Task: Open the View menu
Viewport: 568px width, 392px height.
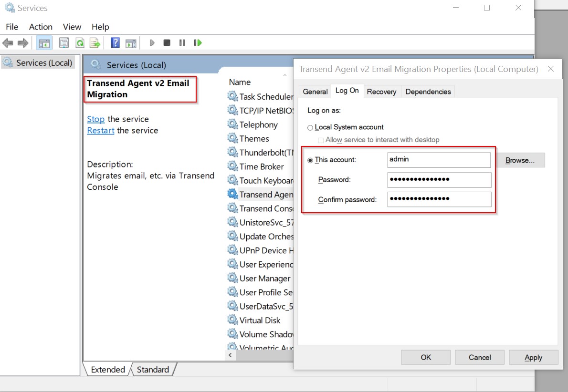Action: tap(72, 27)
